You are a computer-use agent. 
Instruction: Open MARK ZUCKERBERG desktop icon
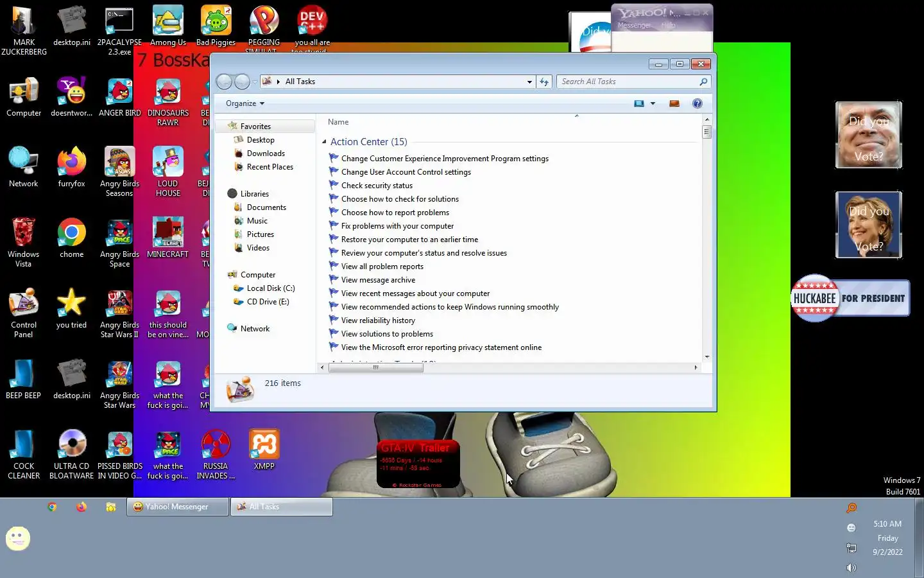pyautogui.click(x=24, y=31)
